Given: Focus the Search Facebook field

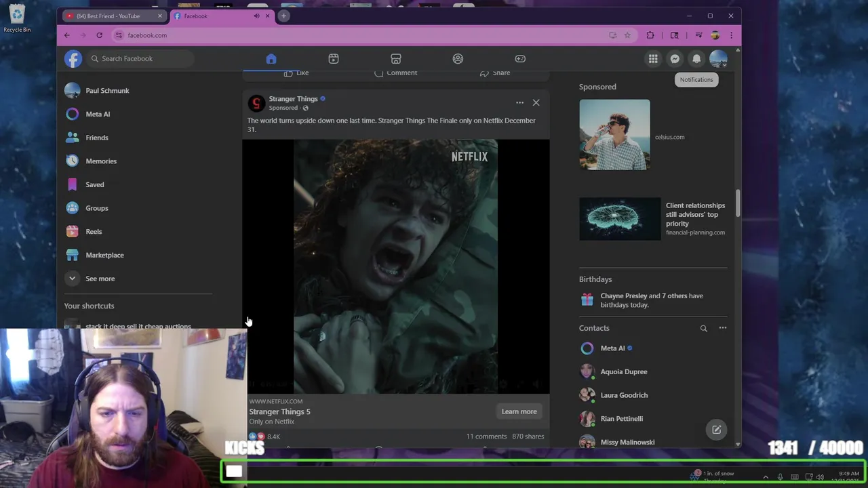Looking at the screenshot, I should pos(140,58).
